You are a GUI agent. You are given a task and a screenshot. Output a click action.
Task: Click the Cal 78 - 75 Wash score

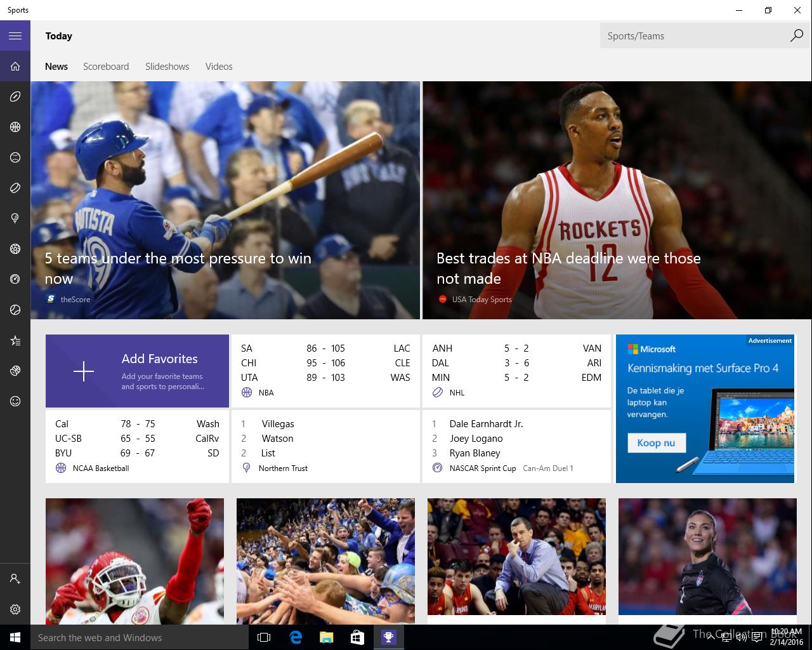pyautogui.click(x=137, y=423)
